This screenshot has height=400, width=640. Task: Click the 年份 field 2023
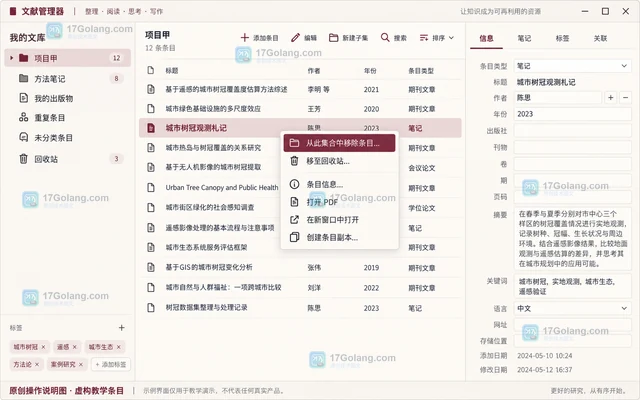572,114
